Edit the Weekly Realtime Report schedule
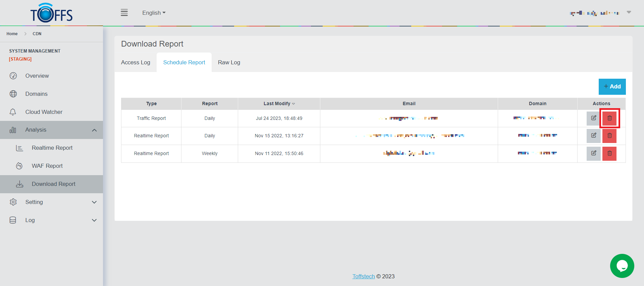Image resolution: width=644 pixels, height=286 pixels. pos(593,153)
